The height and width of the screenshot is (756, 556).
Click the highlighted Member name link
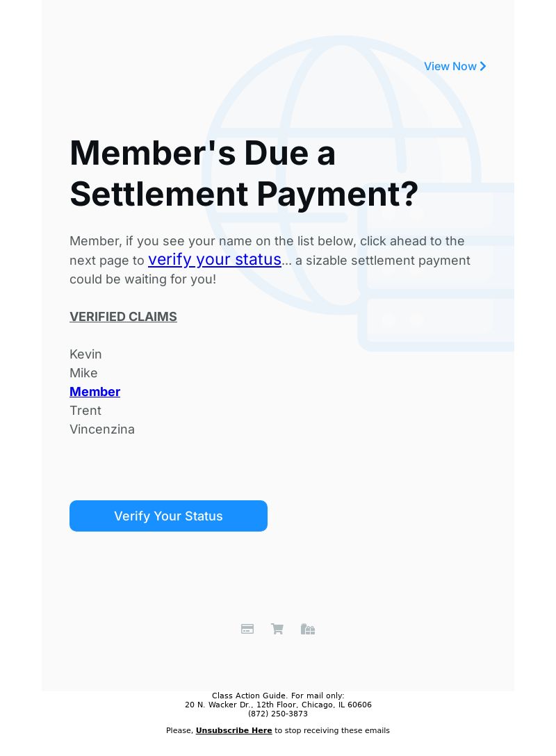[x=95, y=391]
